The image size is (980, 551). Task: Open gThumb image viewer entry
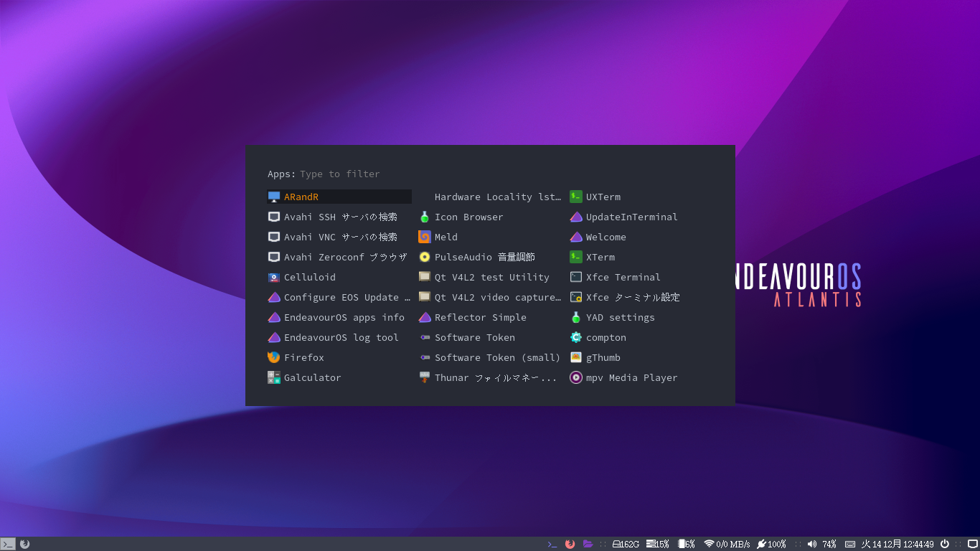pyautogui.click(x=641, y=357)
